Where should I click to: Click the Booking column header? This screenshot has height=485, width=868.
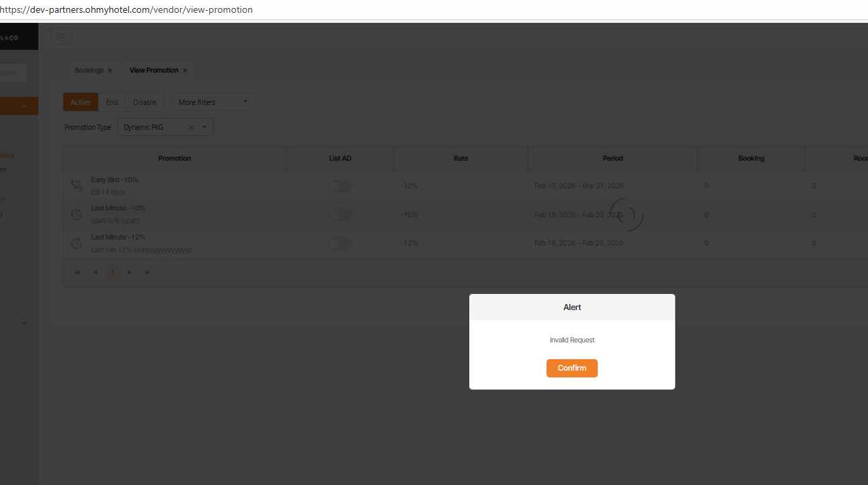click(x=752, y=159)
